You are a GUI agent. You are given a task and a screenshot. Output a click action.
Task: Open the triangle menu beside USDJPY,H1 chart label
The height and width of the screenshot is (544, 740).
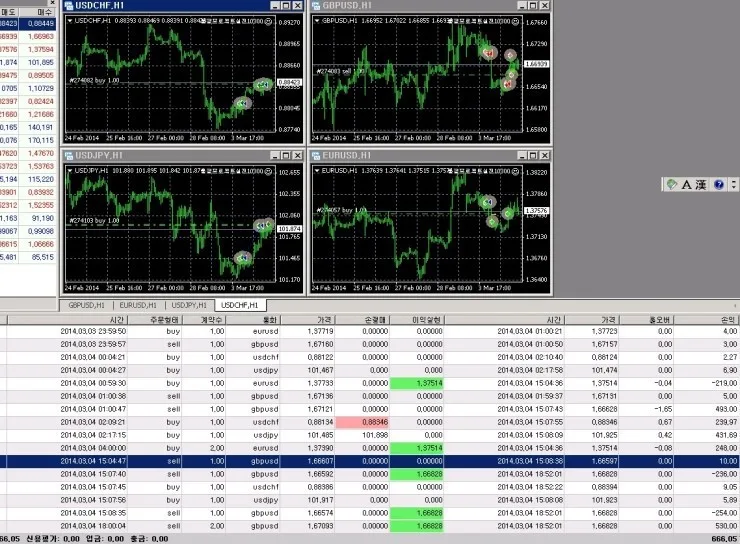pyautogui.click(x=70, y=171)
